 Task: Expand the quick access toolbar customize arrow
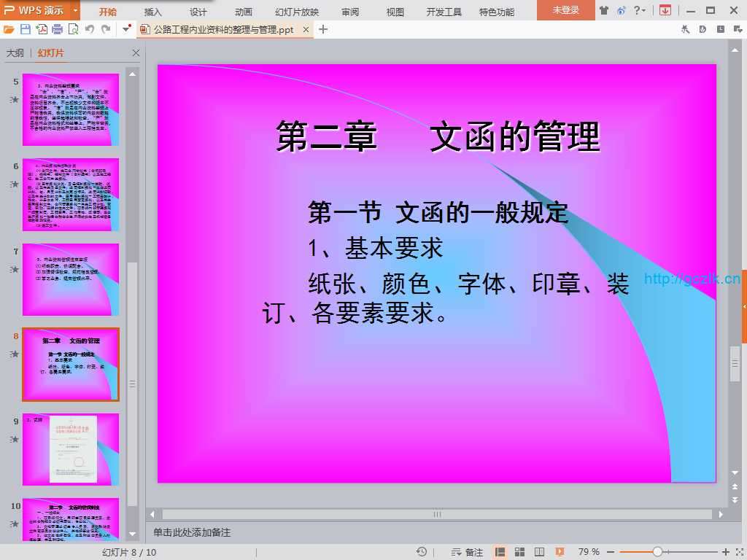126,29
